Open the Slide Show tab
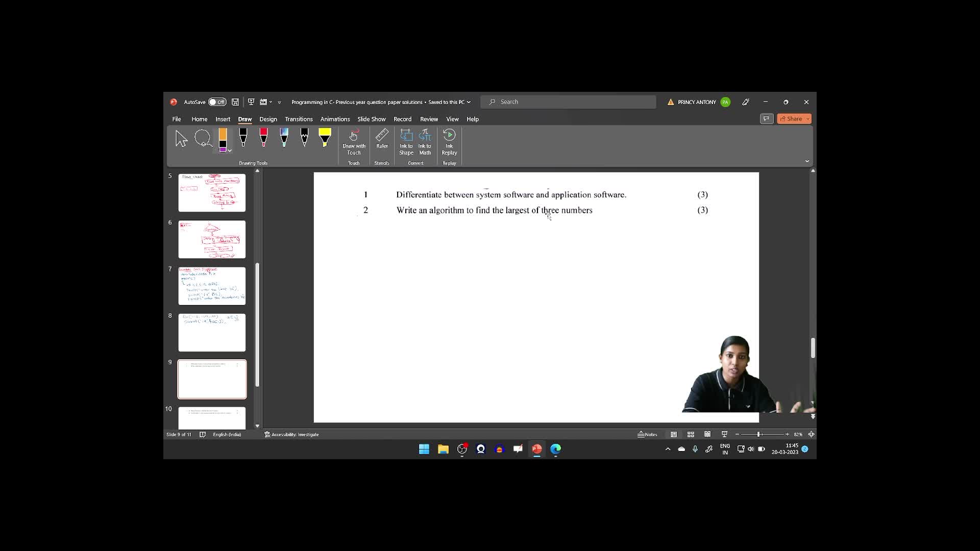 click(x=371, y=119)
